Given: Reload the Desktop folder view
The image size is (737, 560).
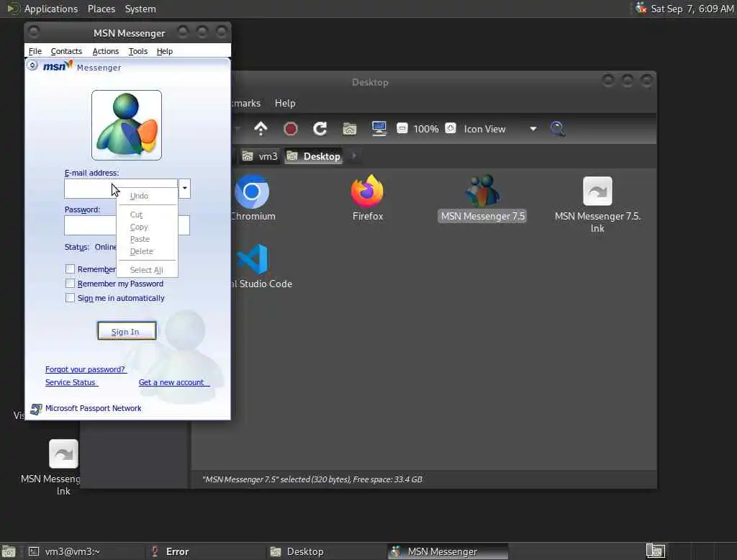Looking at the screenshot, I should click(x=320, y=128).
